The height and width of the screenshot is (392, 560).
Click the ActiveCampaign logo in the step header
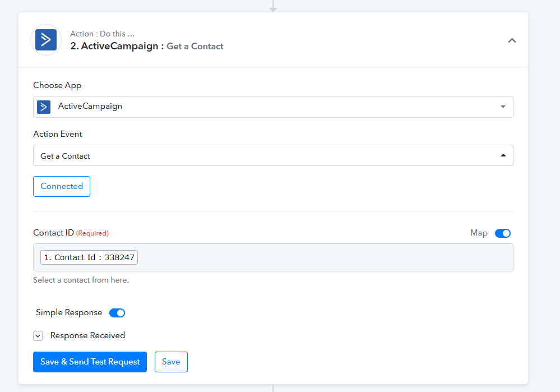[x=46, y=40]
